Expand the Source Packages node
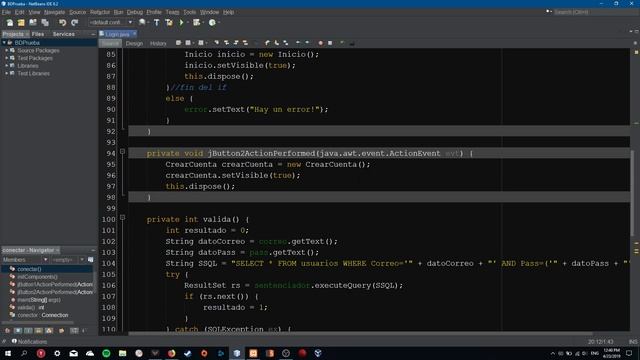 click(x=7, y=50)
